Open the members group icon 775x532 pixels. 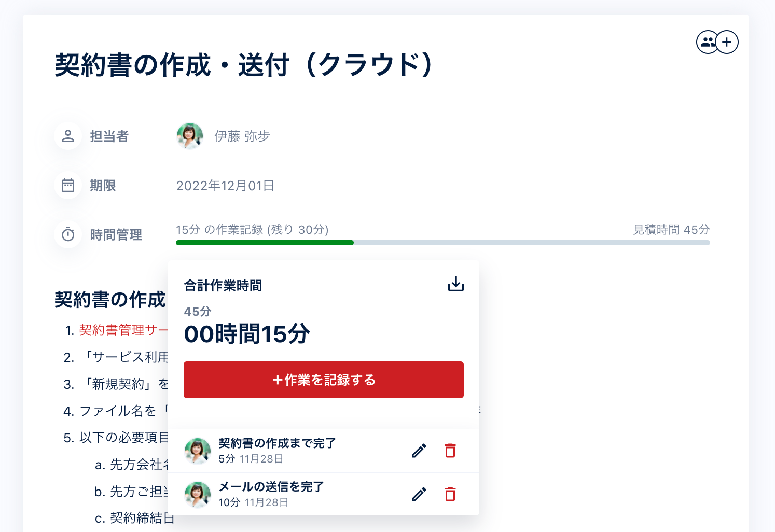pos(707,42)
